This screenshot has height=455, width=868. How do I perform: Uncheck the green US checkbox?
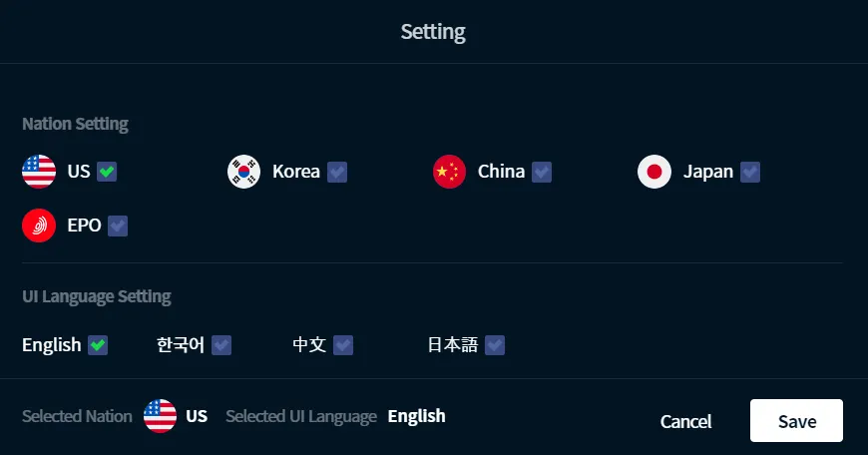pyautogui.click(x=107, y=172)
